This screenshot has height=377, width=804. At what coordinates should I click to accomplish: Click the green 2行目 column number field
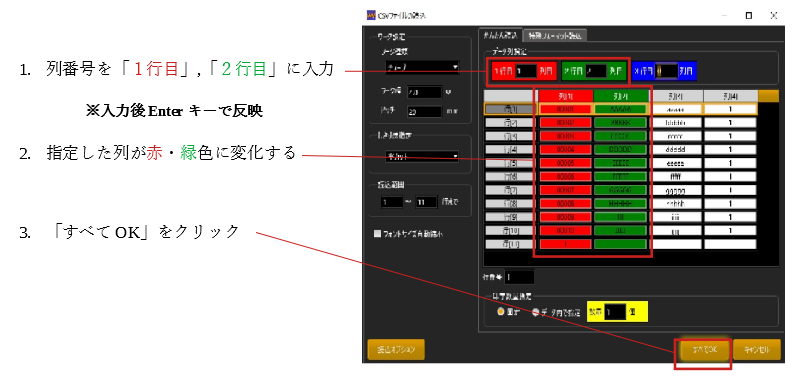click(x=596, y=71)
